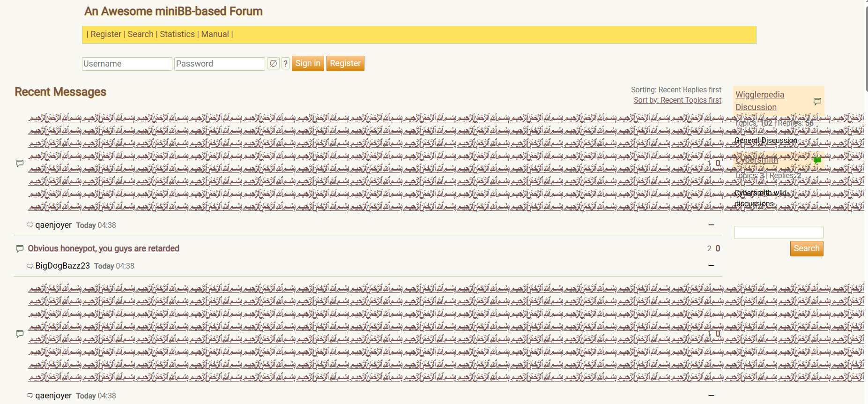This screenshot has width=868, height=404.
Task: Click the orange Register button
Action: point(345,63)
